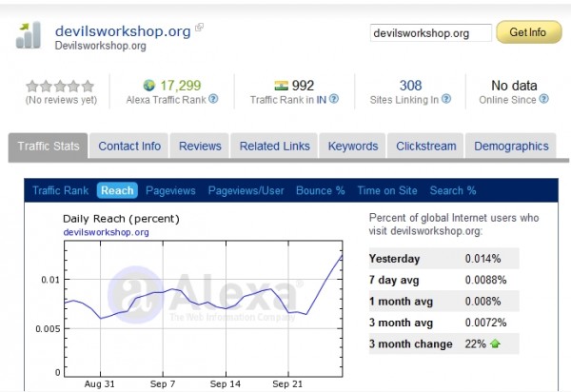The width and height of the screenshot is (571, 392).
Task: Click the No data Online Since value
Action: point(514,86)
